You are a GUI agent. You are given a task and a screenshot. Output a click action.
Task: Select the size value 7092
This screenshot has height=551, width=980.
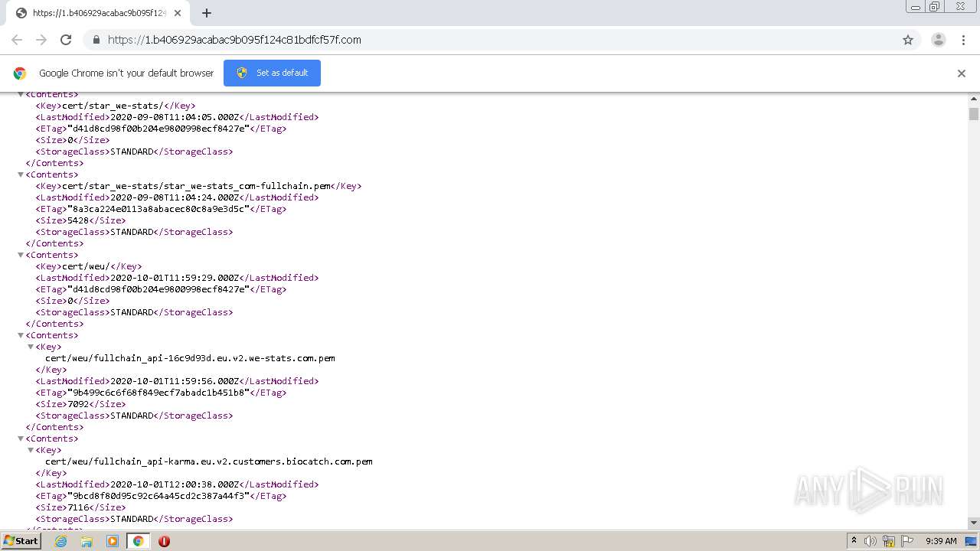pyautogui.click(x=78, y=404)
